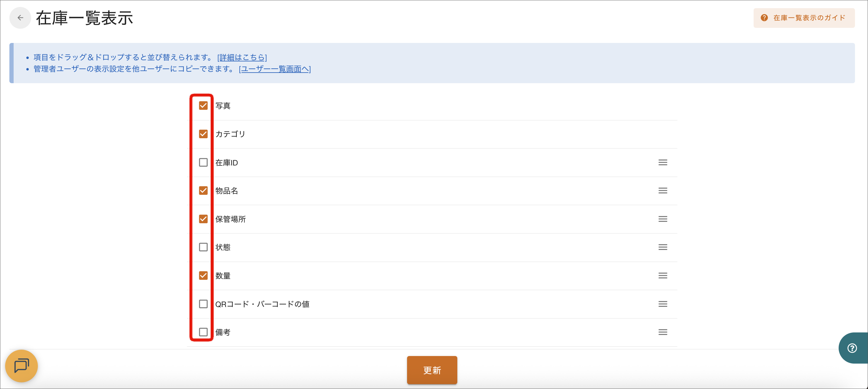Enable the 状態 checkbox

(x=203, y=247)
